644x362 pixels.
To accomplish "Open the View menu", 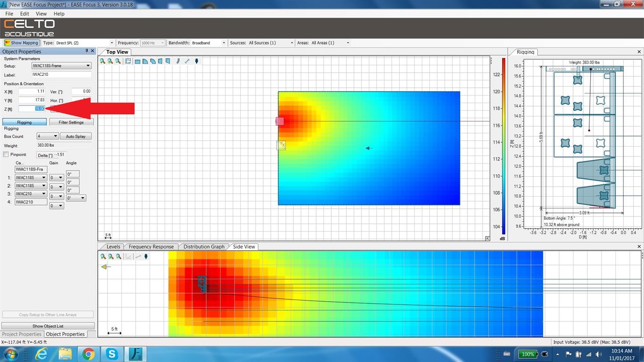I will tap(41, 14).
